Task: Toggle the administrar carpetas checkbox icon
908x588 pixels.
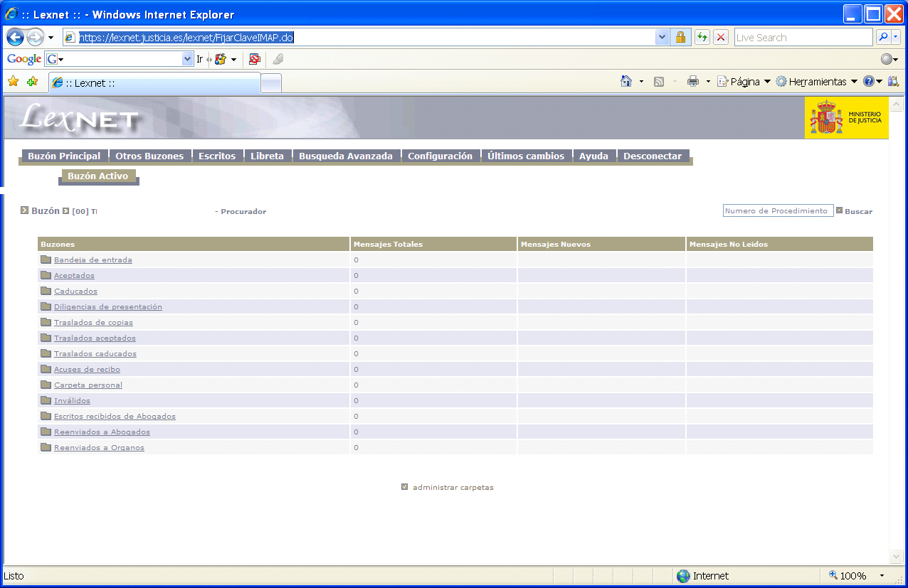Action: point(405,487)
